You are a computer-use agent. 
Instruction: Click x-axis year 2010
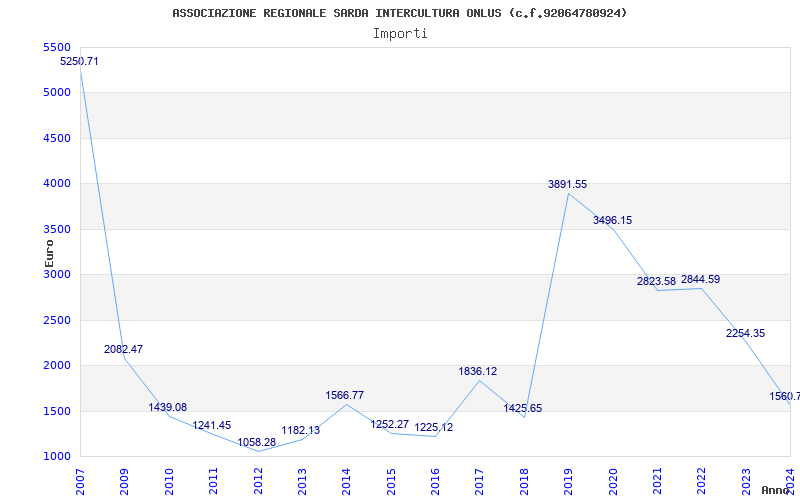(169, 481)
